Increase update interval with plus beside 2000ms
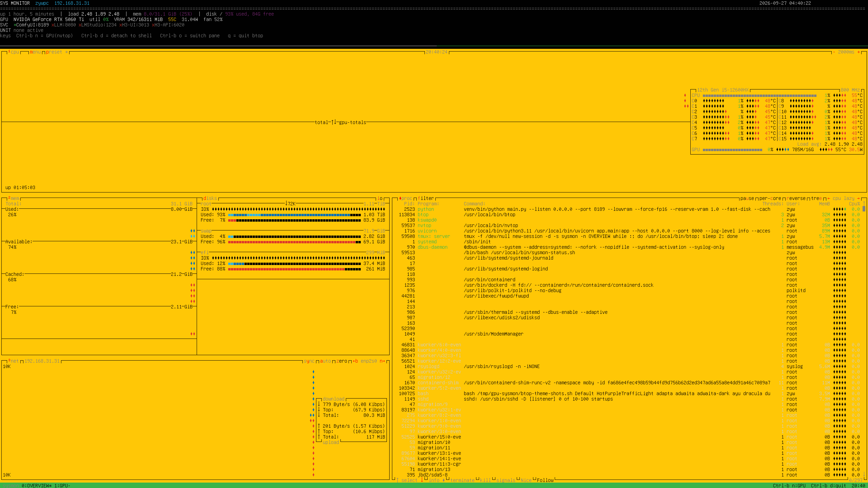Screen dimensions: 868x488 pyautogui.click(x=859, y=52)
